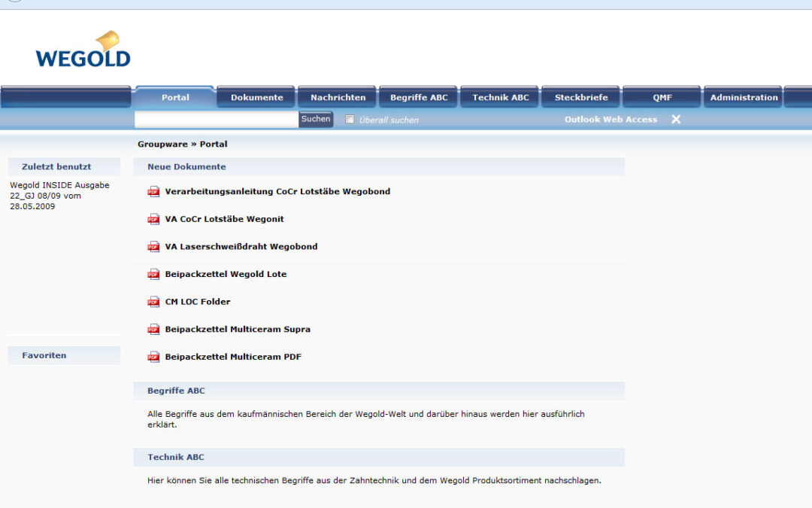Screen dimensions: 812x508
Task: Click Portal in the breadcrumb
Action: (x=214, y=144)
